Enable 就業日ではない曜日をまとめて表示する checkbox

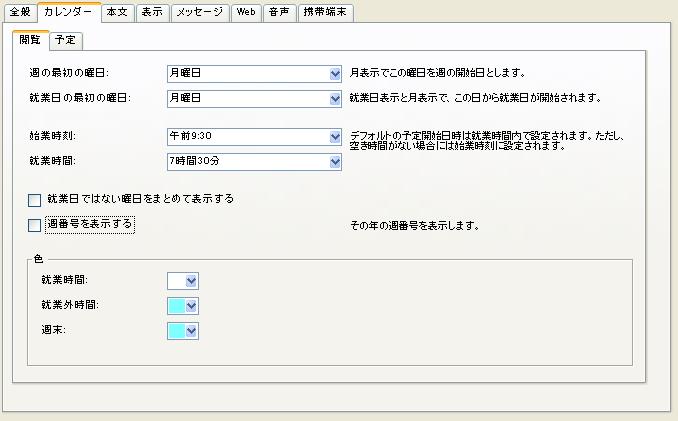pos(35,200)
